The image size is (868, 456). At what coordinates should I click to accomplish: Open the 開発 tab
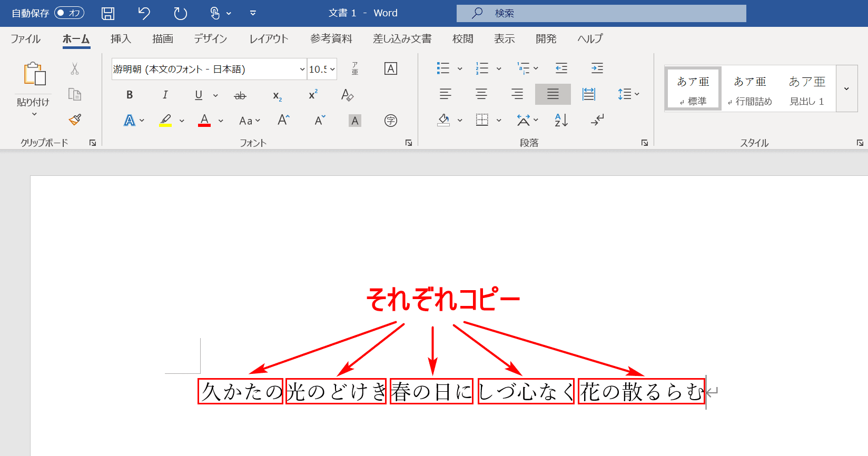[546, 38]
